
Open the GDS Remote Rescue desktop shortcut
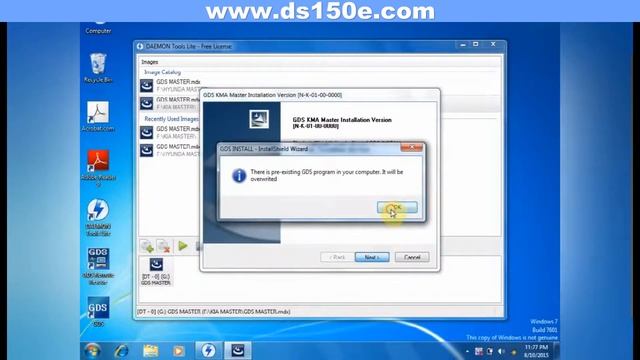click(x=98, y=266)
